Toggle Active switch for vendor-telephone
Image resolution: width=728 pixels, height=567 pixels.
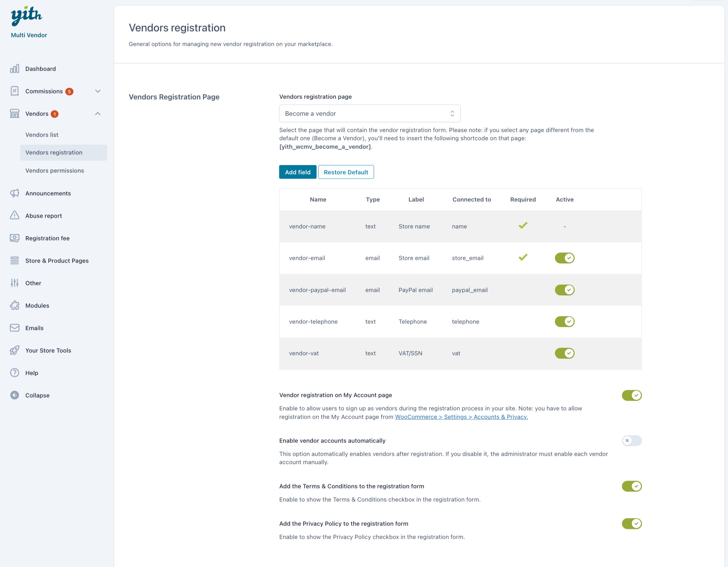pos(564,322)
